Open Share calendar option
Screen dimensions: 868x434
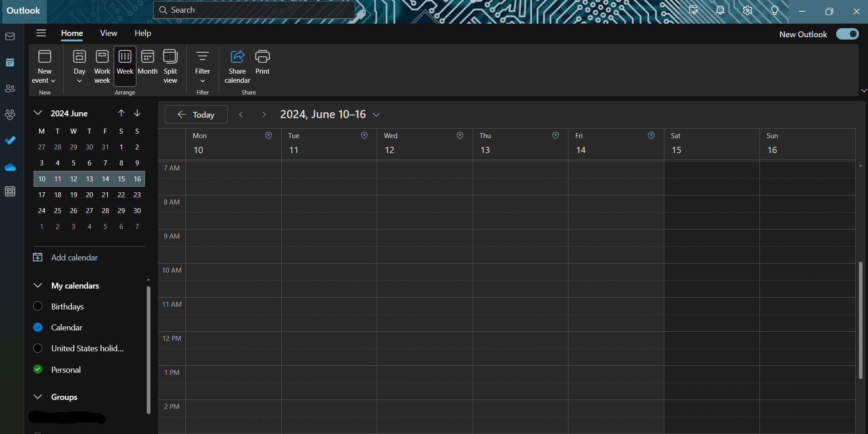pyautogui.click(x=237, y=66)
